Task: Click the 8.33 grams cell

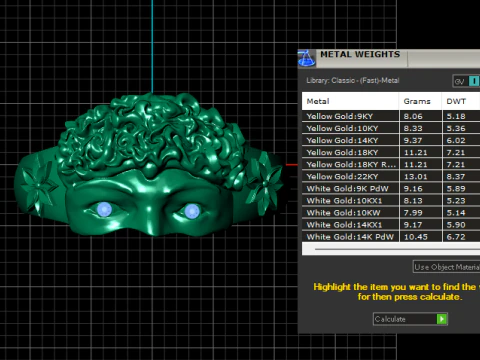Action: (x=420, y=128)
